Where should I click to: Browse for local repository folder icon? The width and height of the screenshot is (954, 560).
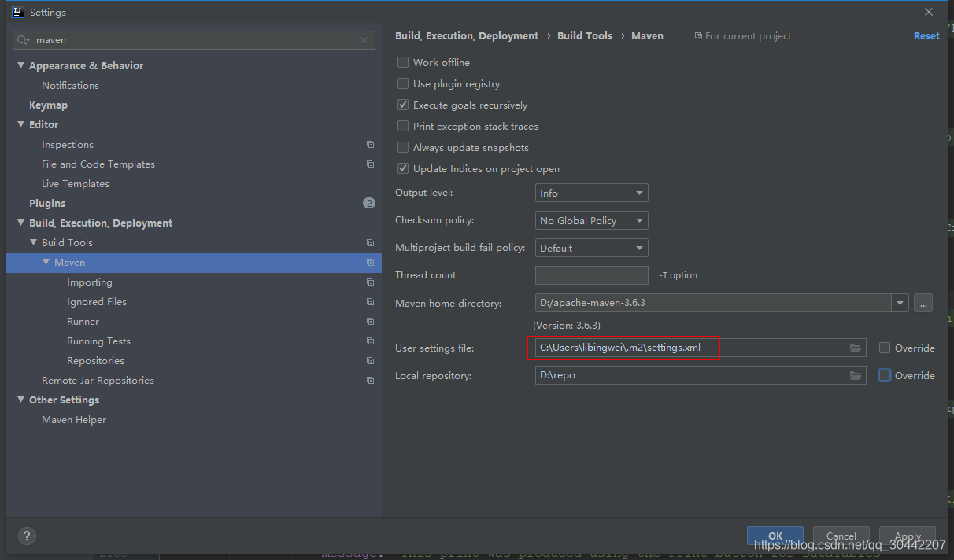(856, 376)
